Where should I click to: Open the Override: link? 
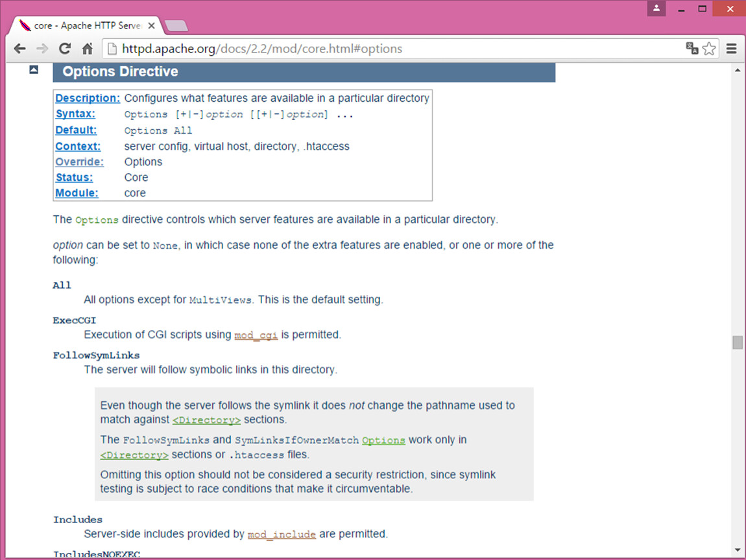tap(79, 161)
